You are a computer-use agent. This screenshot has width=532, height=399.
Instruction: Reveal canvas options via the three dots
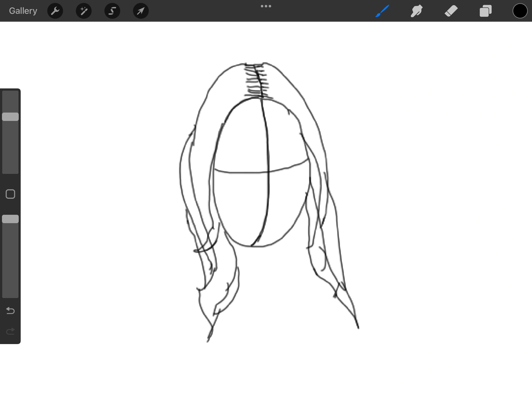266,6
